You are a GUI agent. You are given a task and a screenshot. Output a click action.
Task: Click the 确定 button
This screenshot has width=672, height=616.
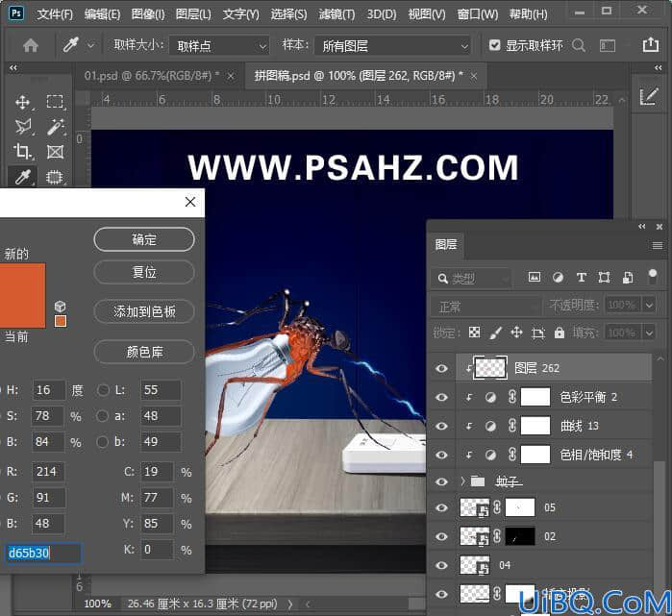[144, 239]
